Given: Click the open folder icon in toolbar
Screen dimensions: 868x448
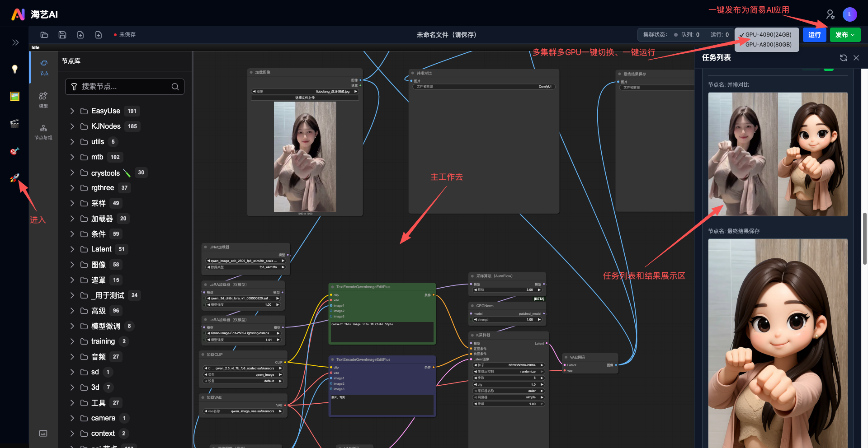Looking at the screenshot, I should [x=44, y=35].
